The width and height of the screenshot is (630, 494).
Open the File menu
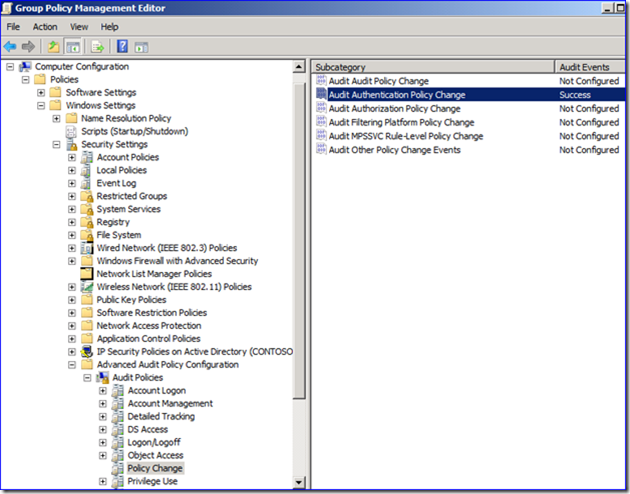click(13, 27)
